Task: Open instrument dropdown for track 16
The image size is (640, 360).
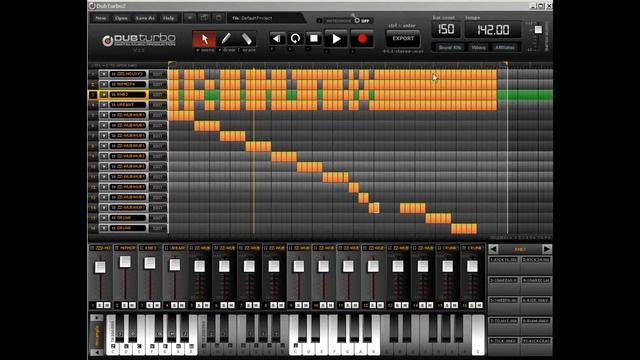Action: click(104, 228)
